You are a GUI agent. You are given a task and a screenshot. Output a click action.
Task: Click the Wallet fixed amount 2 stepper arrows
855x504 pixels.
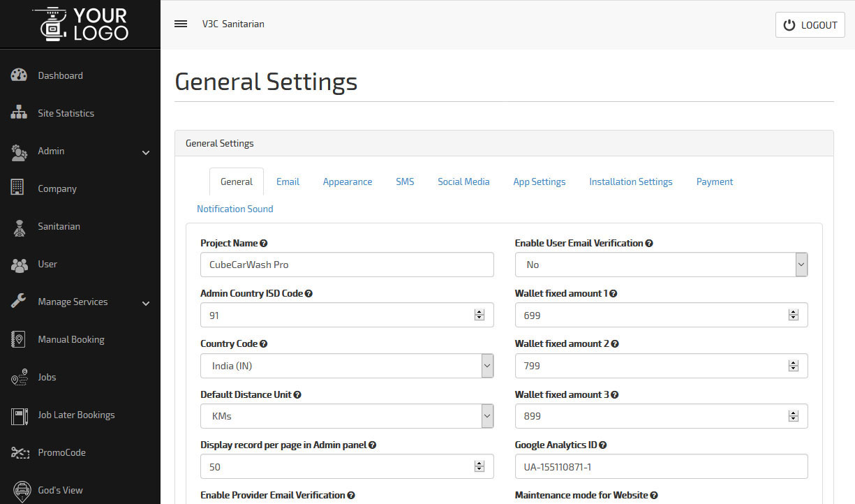793,366
